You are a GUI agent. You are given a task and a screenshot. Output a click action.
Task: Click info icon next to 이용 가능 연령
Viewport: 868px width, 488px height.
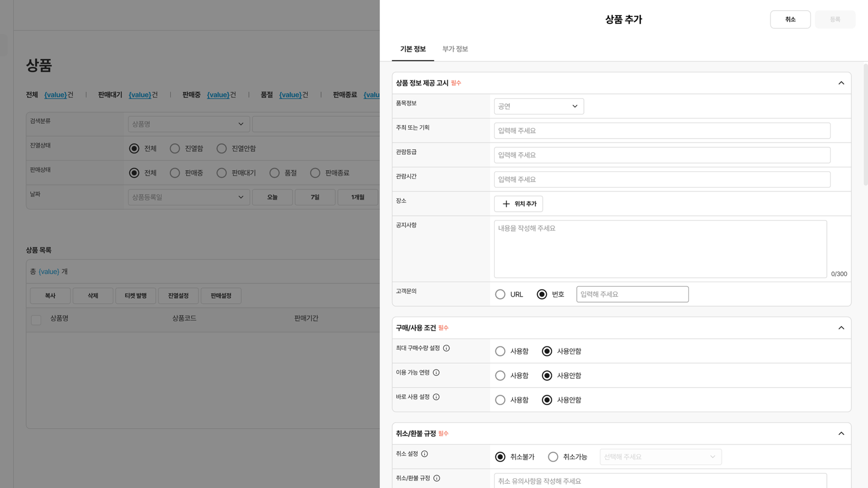(436, 373)
